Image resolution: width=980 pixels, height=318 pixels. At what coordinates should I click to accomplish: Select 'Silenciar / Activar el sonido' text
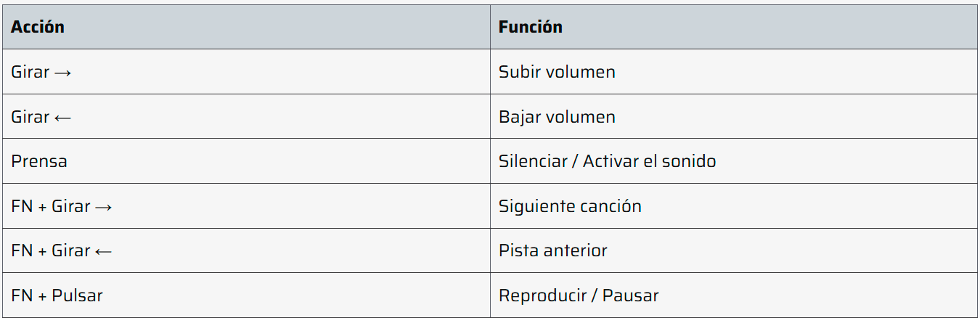click(607, 161)
